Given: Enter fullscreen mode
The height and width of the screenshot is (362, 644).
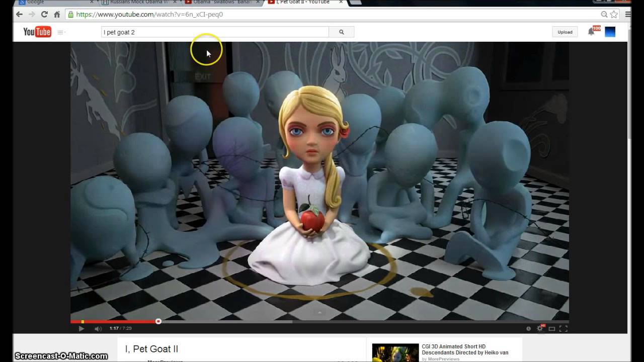Looking at the screenshot, I should pyautogui.click(x=563, y=329).
